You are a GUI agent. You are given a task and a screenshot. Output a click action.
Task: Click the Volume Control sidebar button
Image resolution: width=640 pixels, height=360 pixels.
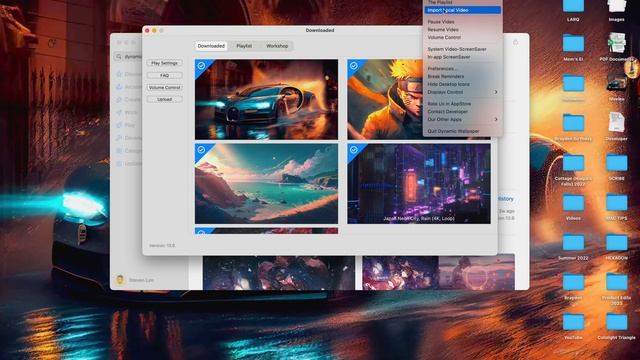pos(164,87)
